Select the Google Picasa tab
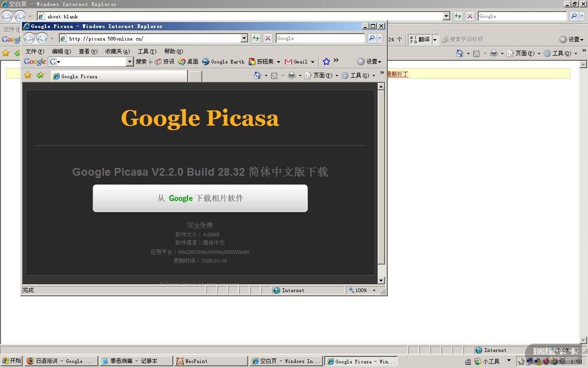 pos(119,76)
